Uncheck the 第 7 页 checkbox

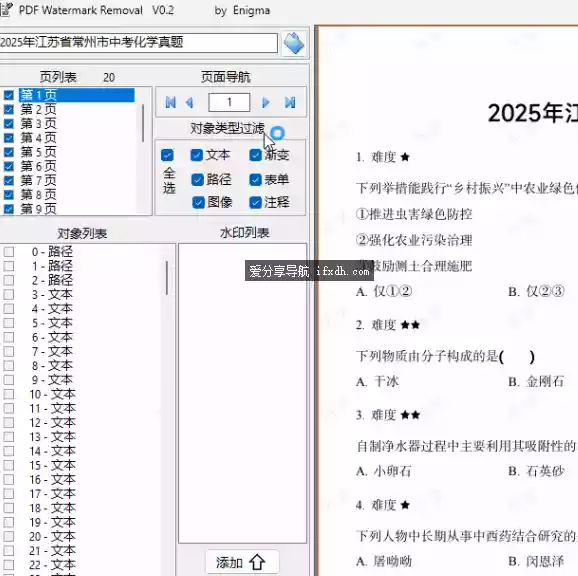8,181
